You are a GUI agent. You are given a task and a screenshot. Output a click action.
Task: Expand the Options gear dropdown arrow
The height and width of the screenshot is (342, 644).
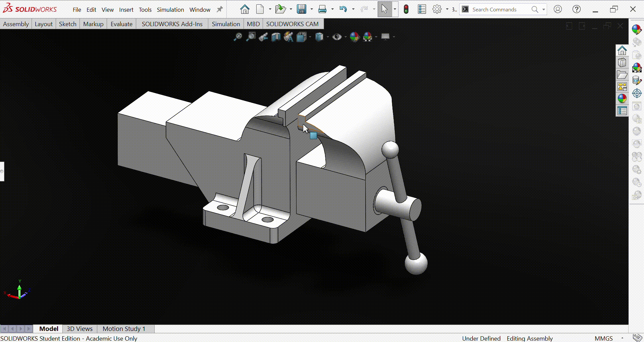447,9
